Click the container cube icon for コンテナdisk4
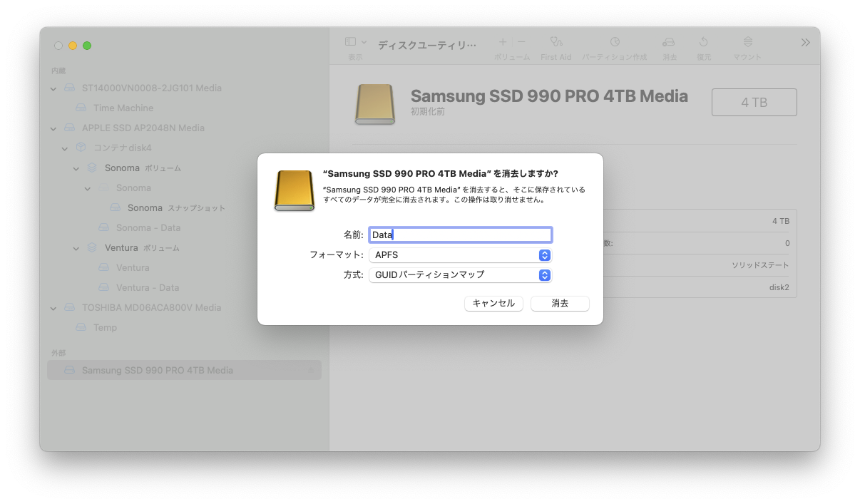 [x=81, y=148]
